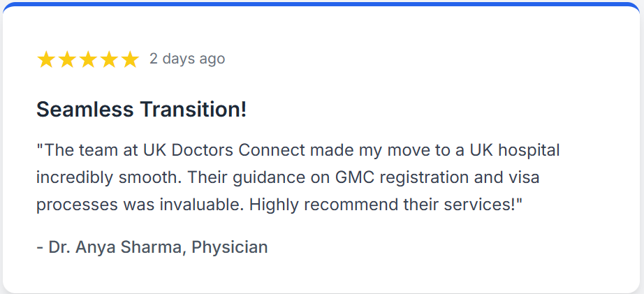The image size is (644, 294).
Task: Click "UK hospital" in the first review line
Action: [x=520, y=150]
